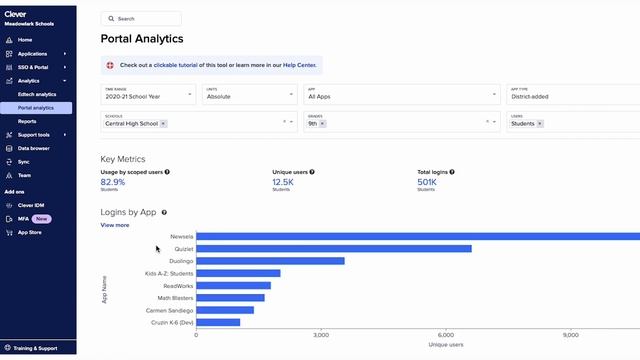
Task: Click the ReadWorks bar in chart
Action: 233,286
